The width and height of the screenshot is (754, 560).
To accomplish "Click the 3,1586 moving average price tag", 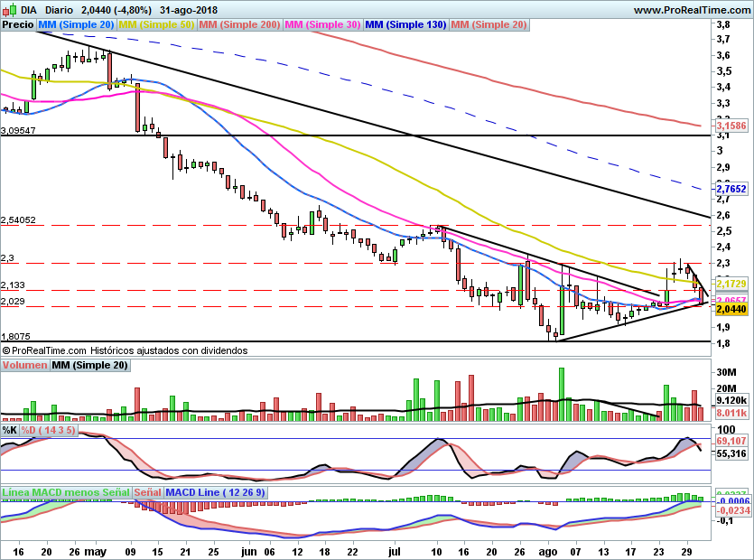I will (731, 126).
